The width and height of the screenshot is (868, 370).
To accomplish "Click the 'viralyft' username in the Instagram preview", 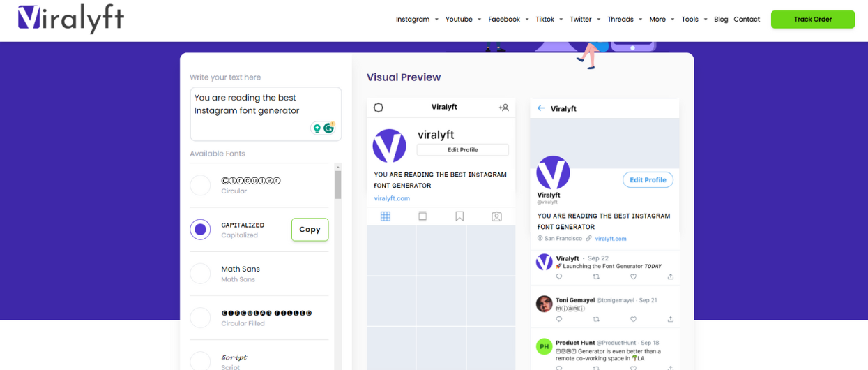I will pos(436,135).
